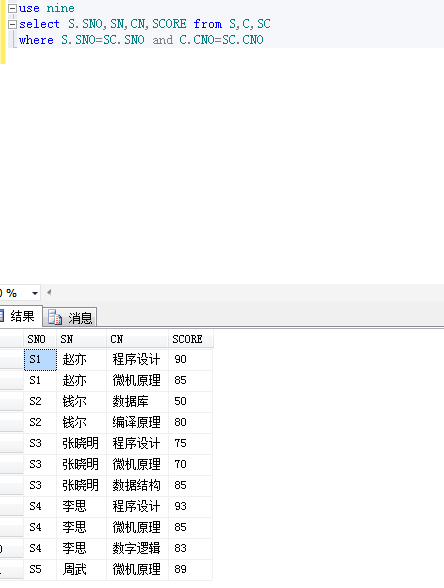
Task: Select the 周武 name cell
Action: [x=81, y=570]
